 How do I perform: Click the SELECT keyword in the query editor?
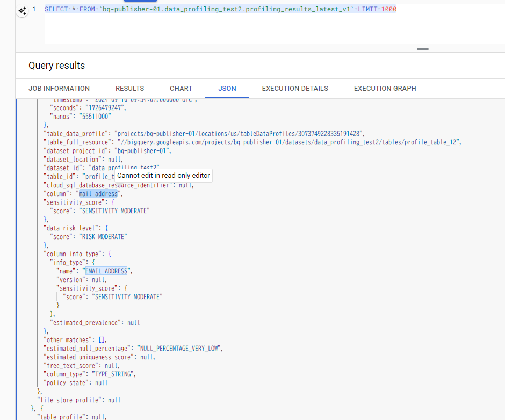56,9
